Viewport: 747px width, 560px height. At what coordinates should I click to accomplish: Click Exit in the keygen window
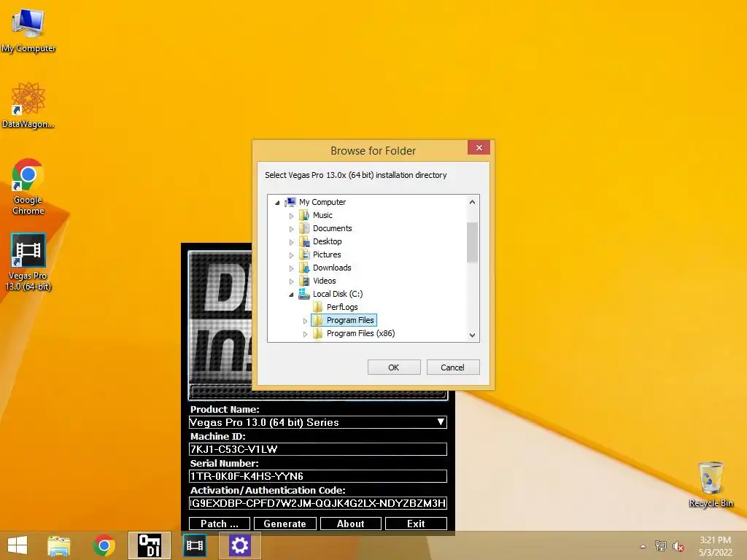416,524
